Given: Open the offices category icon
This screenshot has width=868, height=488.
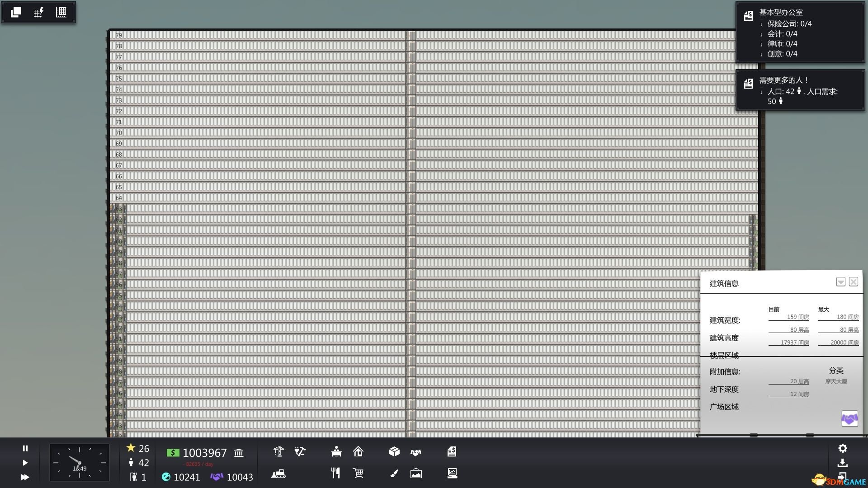Looking at the screenshot, I should pyautogui.click(x=336, y=451).
